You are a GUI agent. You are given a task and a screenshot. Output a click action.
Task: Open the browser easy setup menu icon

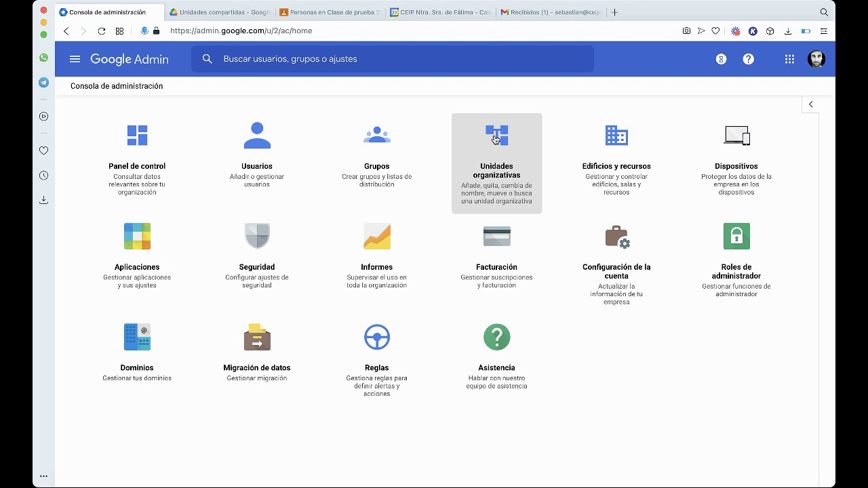coord(823,31)
